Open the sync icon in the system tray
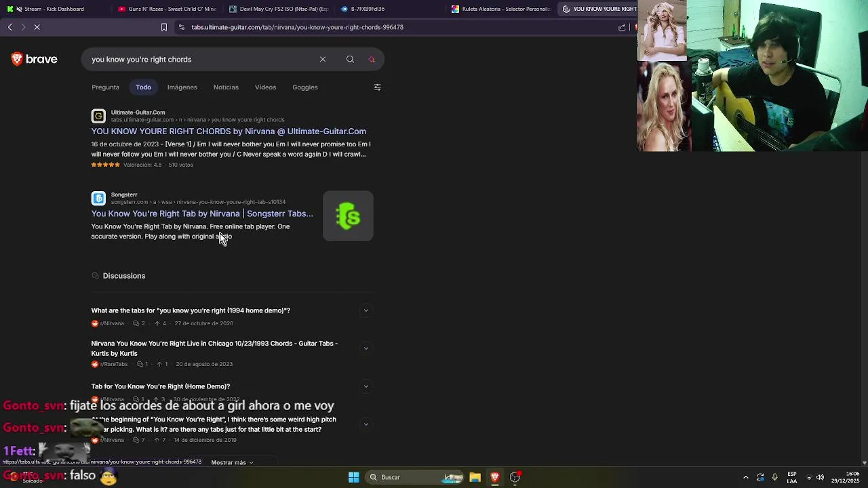 point(760,477)
